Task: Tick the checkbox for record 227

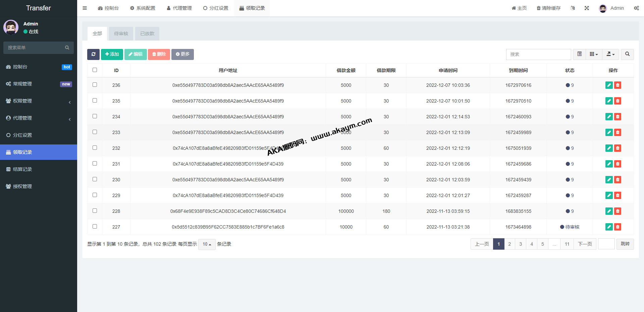Action: click(95, 227)
